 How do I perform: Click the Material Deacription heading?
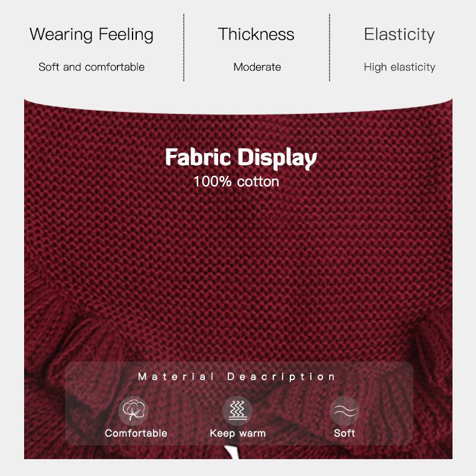[236, 377]
